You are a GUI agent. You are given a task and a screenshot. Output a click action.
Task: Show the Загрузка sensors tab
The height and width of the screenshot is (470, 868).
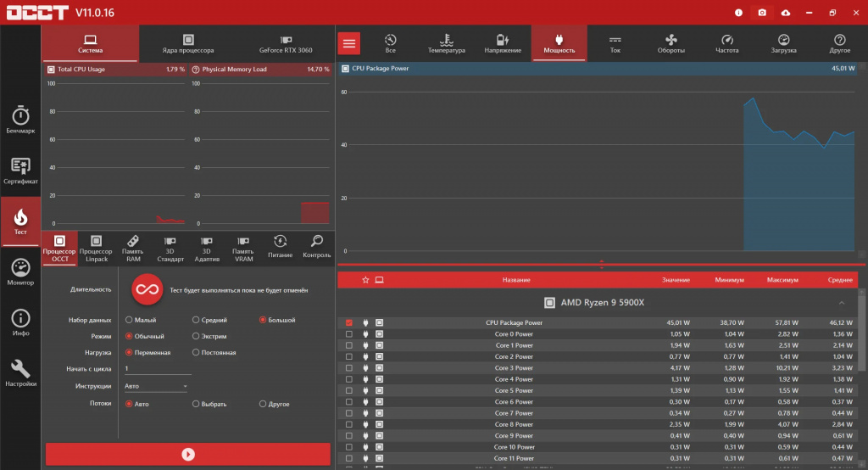tap(783, 43)
